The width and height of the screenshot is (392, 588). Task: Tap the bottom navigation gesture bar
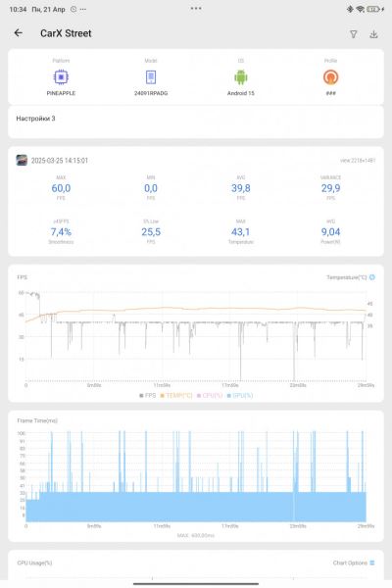(x=196, y=583)
